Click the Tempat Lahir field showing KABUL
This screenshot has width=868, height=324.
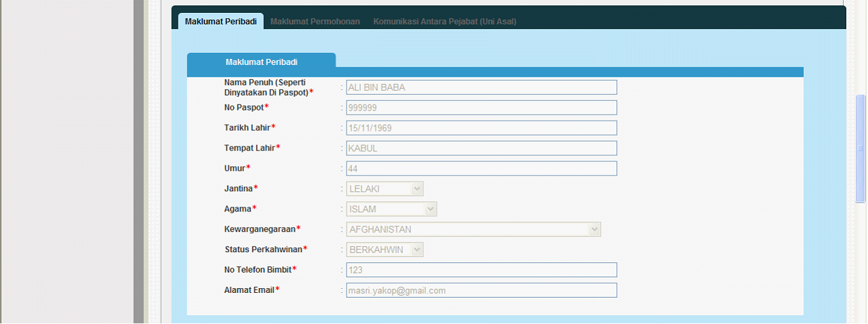[x=481, y=148]
